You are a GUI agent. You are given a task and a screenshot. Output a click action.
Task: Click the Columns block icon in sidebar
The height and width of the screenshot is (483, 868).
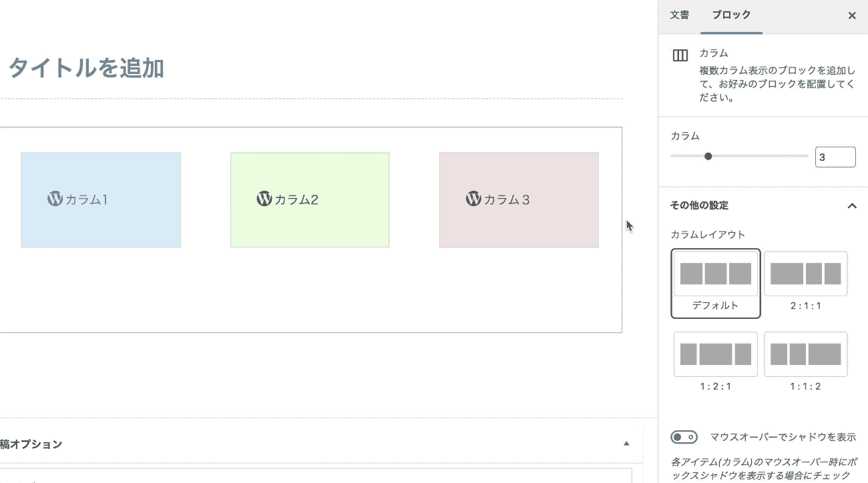pyautogui.click(x=680, y=56)
